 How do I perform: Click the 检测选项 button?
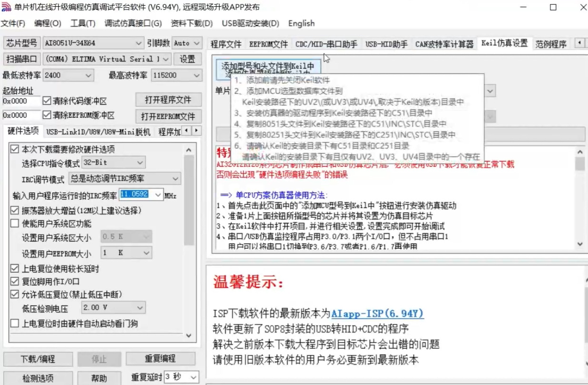click(38, 378)
